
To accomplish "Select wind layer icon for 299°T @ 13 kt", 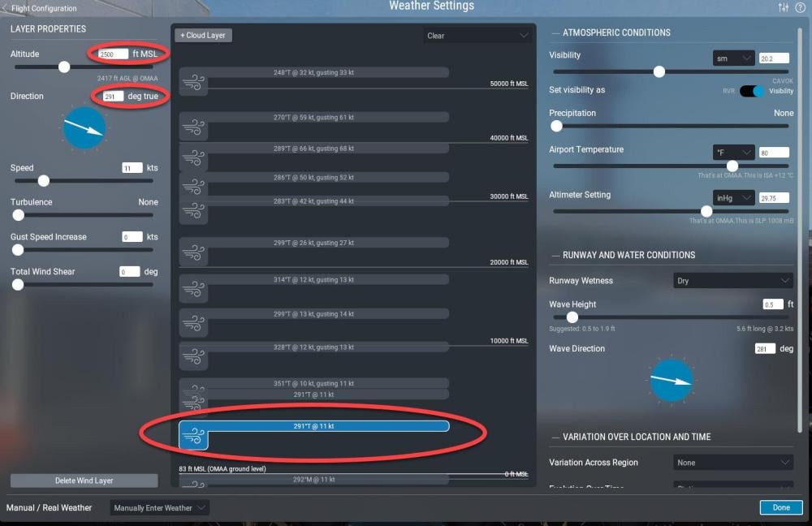I will click(x=194, y=323).
